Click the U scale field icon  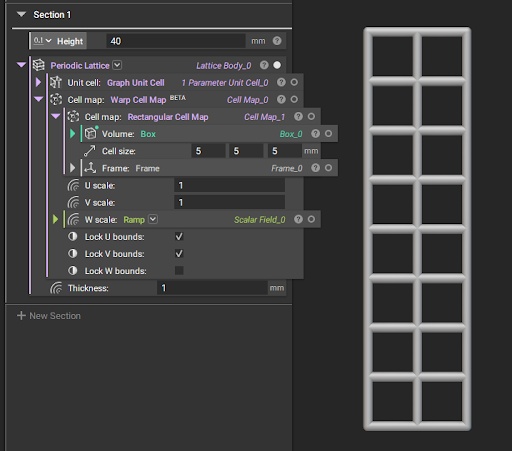click(x=73, y=185)
